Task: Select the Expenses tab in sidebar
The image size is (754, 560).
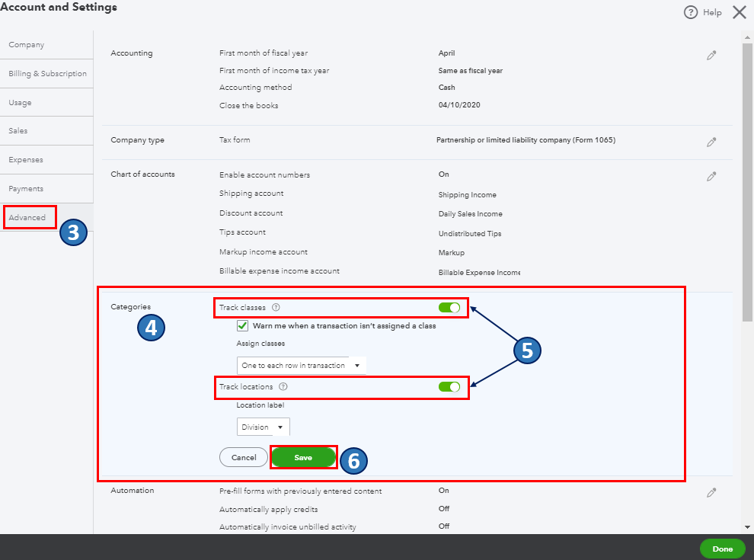Action: (x=26, y=160)
